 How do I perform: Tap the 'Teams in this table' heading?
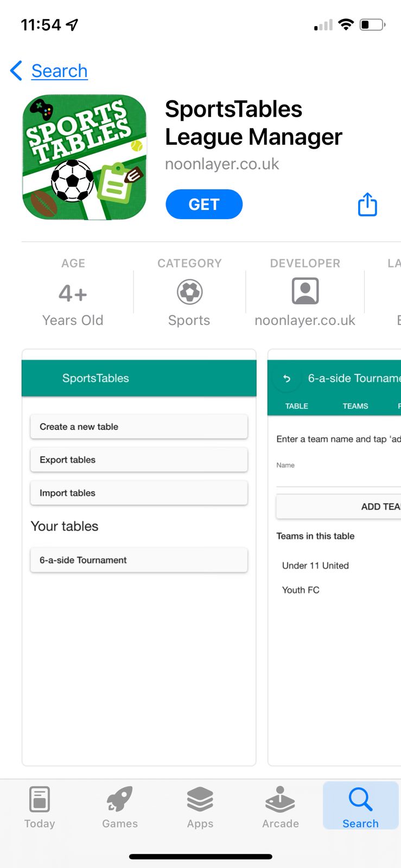(315, 536)
